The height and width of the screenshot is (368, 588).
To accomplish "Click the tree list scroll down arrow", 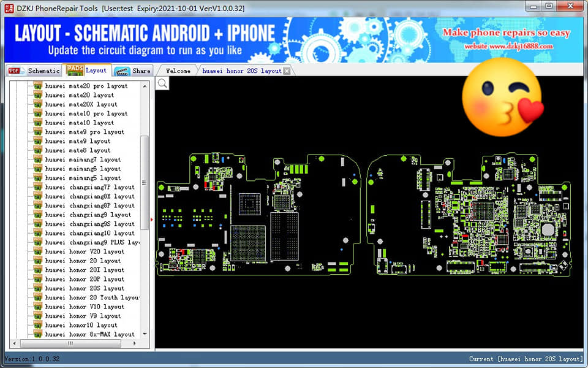I will (x=145, y=334).
